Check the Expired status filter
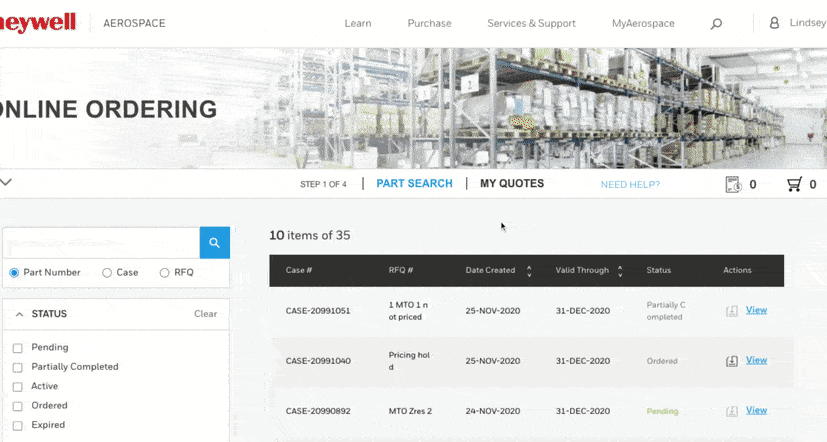The image size is (827, 442). [x=17, y=425]
